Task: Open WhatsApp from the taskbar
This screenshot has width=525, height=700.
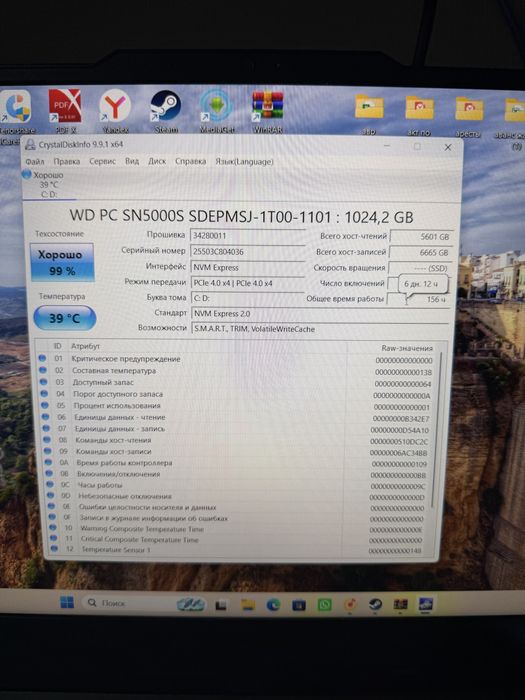Action: (325, 604)
